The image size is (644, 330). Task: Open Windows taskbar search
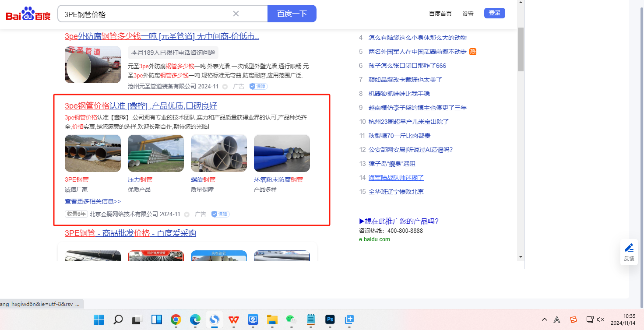[x=118, y=319]
